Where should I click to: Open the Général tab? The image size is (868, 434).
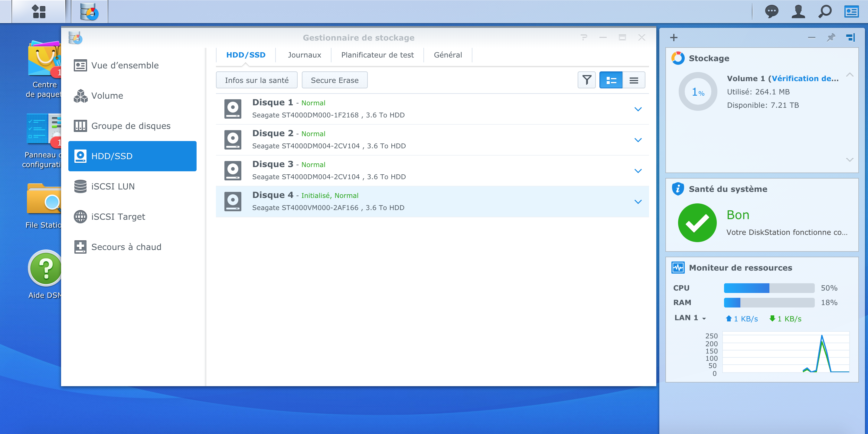point(448,55)
